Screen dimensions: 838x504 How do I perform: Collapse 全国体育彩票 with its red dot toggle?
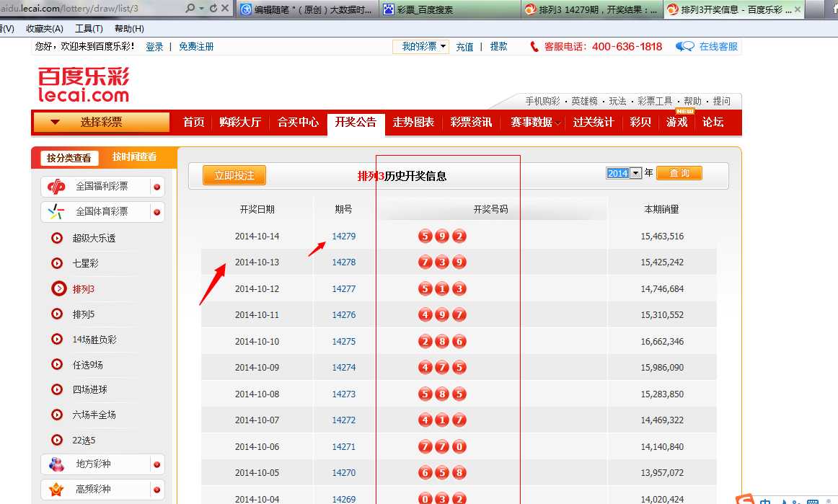point(157,212)
